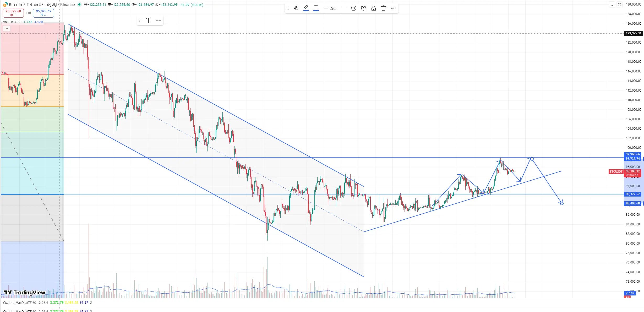Open the line style dropdown
Image resolution: width=644 pixels, height=312 pixels.
[x=343, y=8]
